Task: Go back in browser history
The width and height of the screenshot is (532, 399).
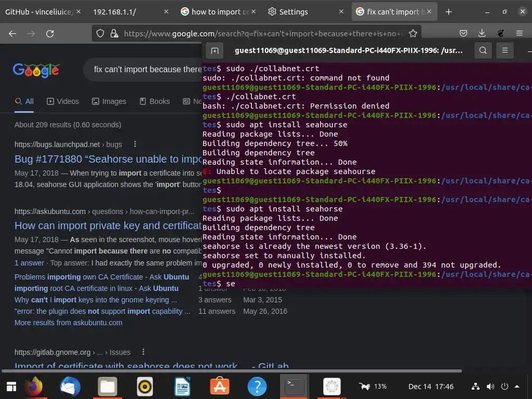Action: [12, 33]
